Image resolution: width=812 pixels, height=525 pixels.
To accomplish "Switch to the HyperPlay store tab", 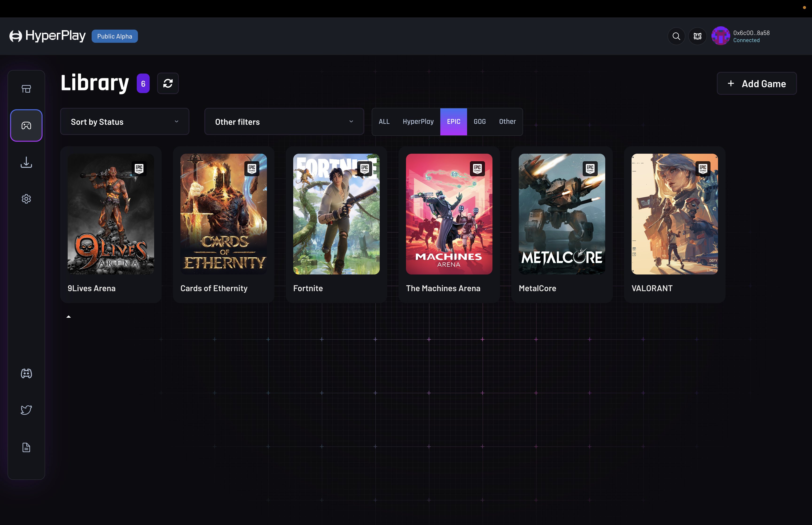I will point(418,122).
